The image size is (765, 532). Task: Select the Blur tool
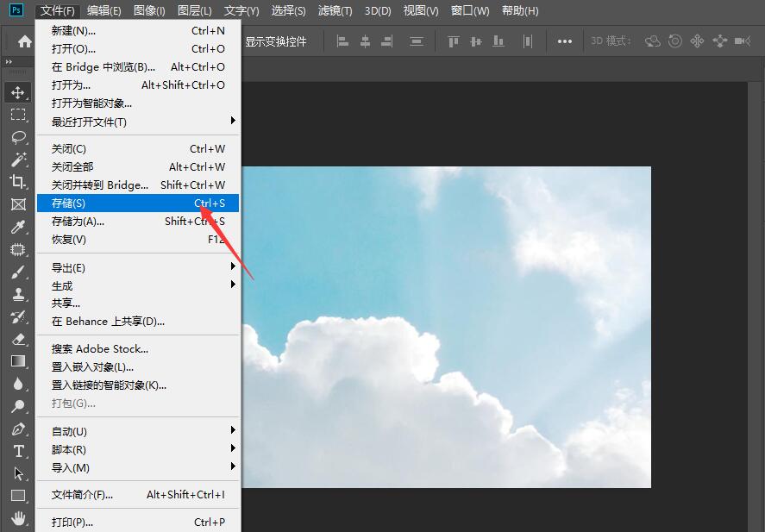pyautogui.click(x=18, y=384)
